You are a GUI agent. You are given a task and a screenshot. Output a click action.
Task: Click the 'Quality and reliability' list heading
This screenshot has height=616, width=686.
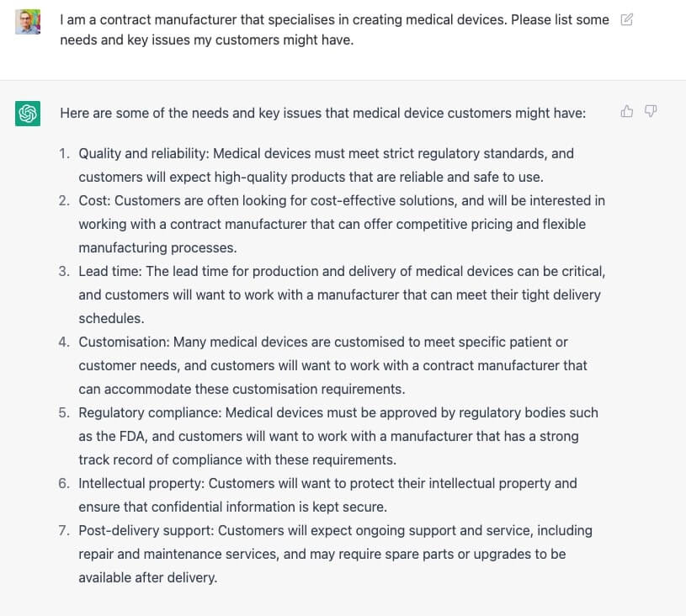143,153
